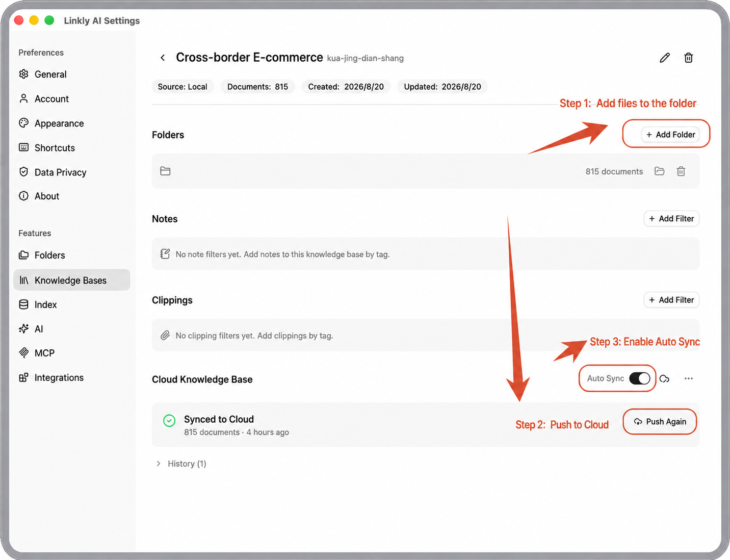
Task: Click the Updated: 2026/8/20 badge
Action: point(442,87)
